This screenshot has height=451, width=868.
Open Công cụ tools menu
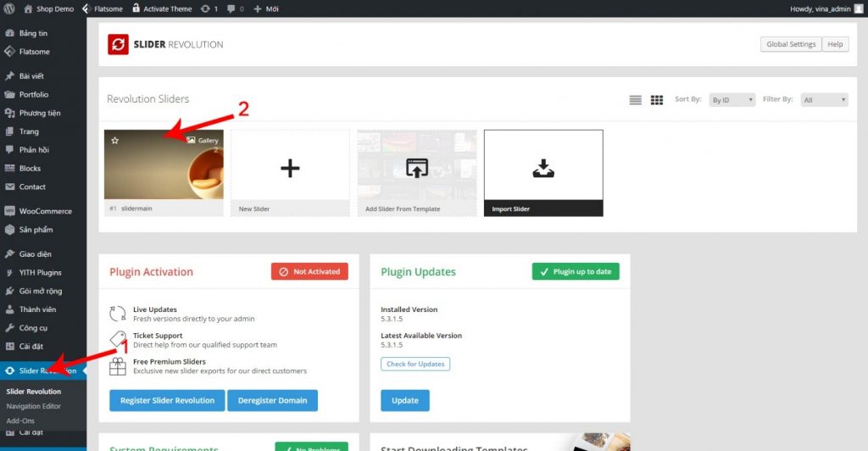pos(33,328)
